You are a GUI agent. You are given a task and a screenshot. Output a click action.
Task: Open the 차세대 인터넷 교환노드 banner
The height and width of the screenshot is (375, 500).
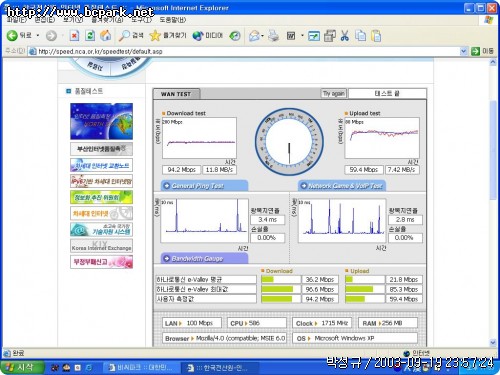pos(101,165)
